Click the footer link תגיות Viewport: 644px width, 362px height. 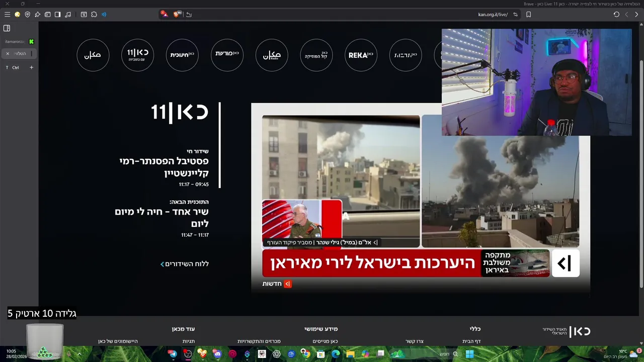point(189,341)
